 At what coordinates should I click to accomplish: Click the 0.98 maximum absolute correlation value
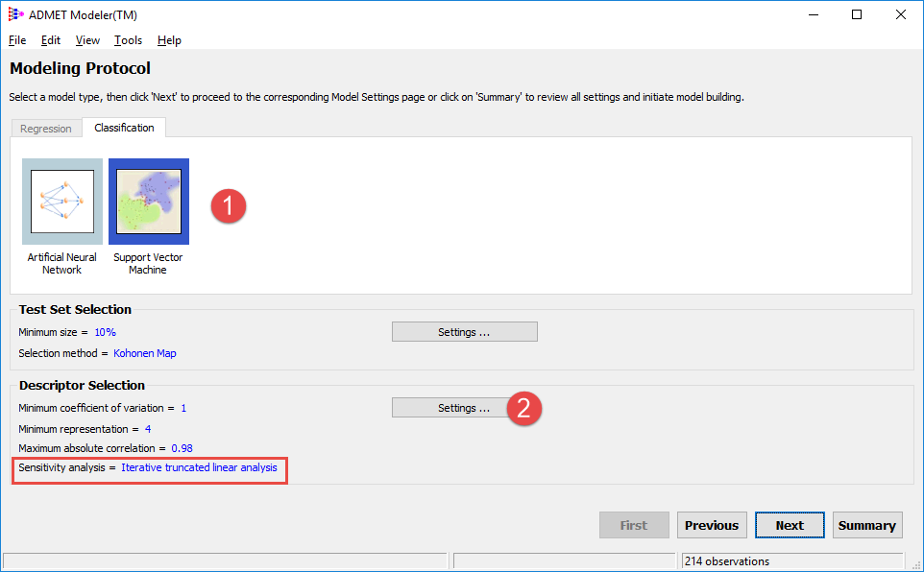click(182, 448)
